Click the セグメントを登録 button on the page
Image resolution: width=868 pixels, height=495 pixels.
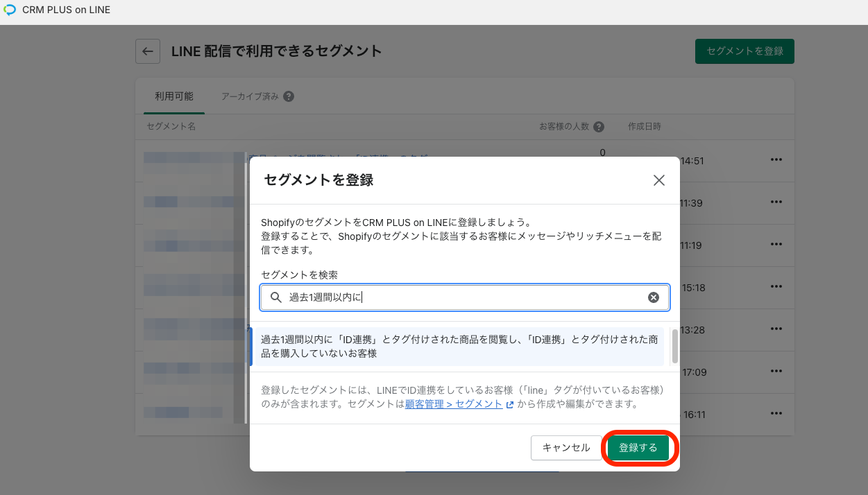tap(744, 51)
